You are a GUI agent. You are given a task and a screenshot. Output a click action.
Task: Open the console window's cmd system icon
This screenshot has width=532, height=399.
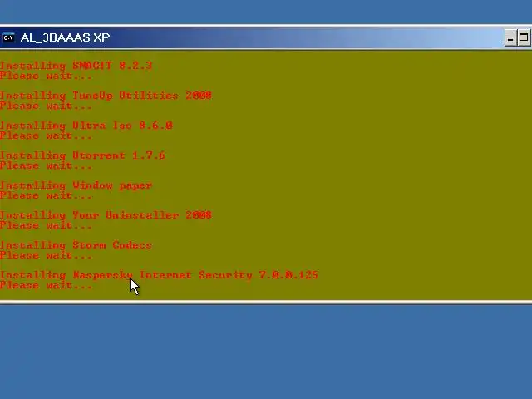[x=8, y=37]
